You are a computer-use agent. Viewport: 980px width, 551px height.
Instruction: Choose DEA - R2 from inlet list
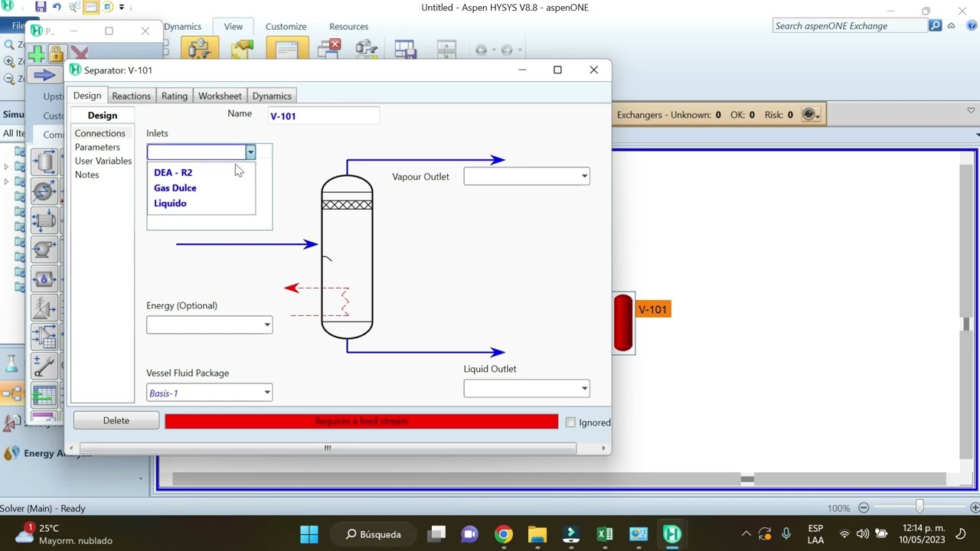pos(173,172)
